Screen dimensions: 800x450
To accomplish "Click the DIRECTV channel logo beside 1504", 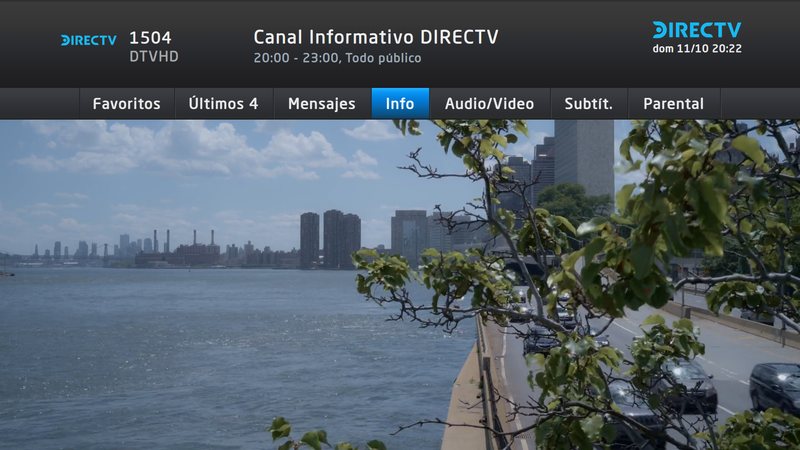I will tap(89, 40).
